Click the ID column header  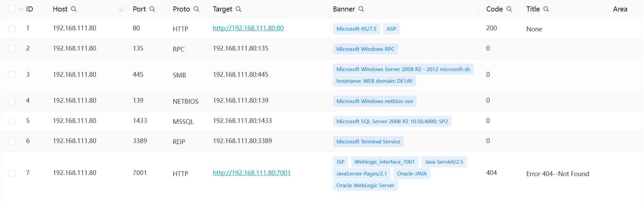click(x=30, y=9)
